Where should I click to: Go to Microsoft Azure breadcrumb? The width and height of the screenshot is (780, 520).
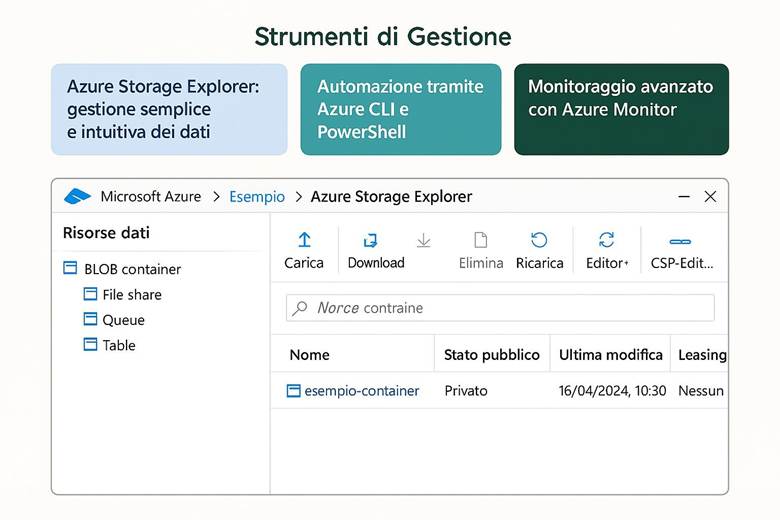151,197
